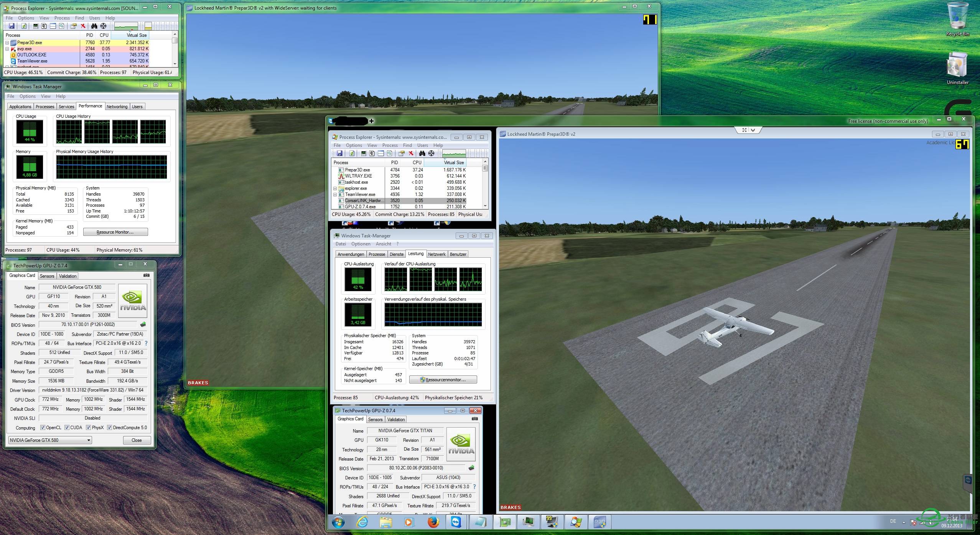Click Ressourcenmonitor button in German Task-Manager
Image resolution: width=980 pixels, height=535 pixels.
point(443,380)
